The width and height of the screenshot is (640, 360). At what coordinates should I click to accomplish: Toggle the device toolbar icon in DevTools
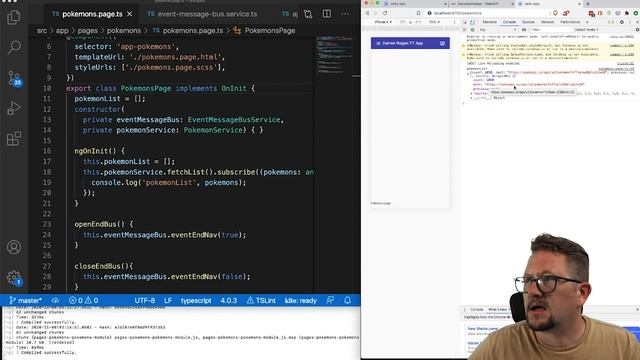click(x=472, y=22)
